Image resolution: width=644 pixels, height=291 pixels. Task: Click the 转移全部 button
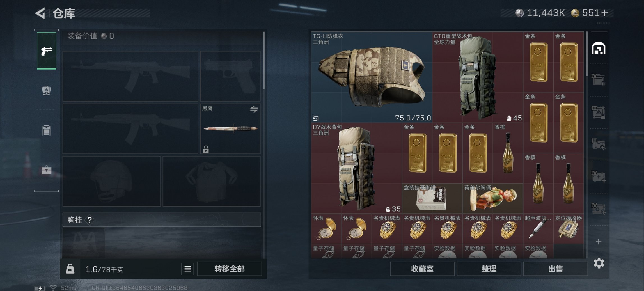point(230,269)
